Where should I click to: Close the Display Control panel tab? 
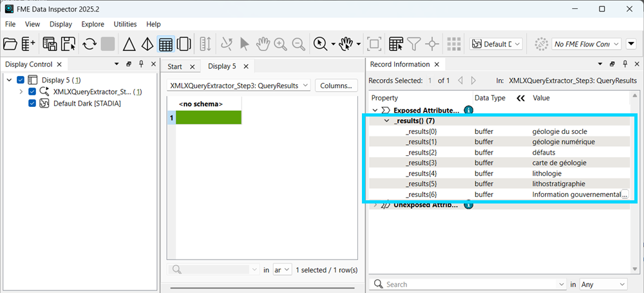[59, 64]
